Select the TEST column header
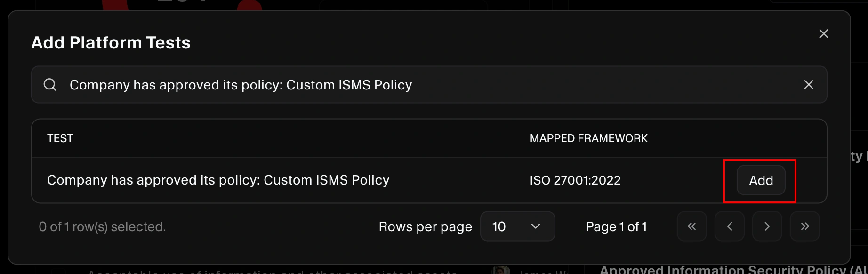The width and height of the screenshot is (868, 274). (60, 138)
